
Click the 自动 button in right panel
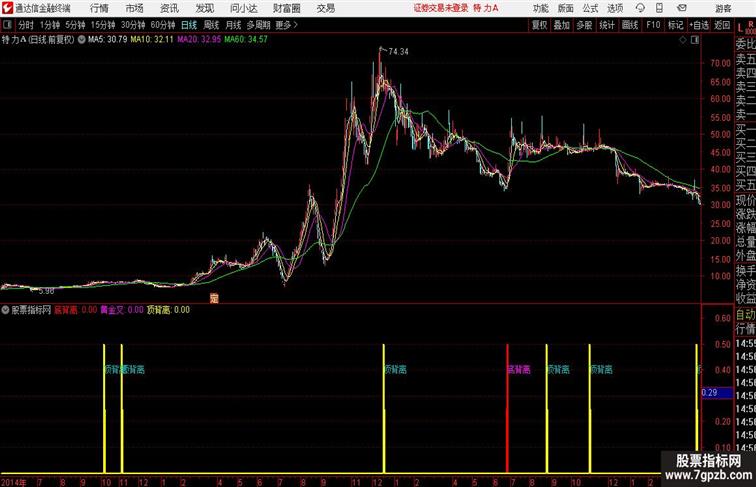(745, 315)
